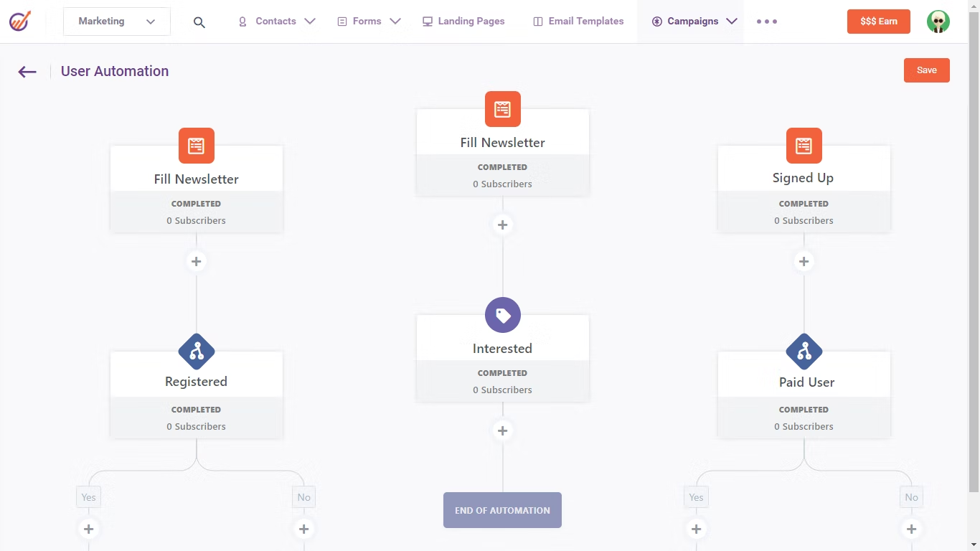This screenshot has width=980, height=551.
Task: Switch to Email Templates
Action: (578, 21)
